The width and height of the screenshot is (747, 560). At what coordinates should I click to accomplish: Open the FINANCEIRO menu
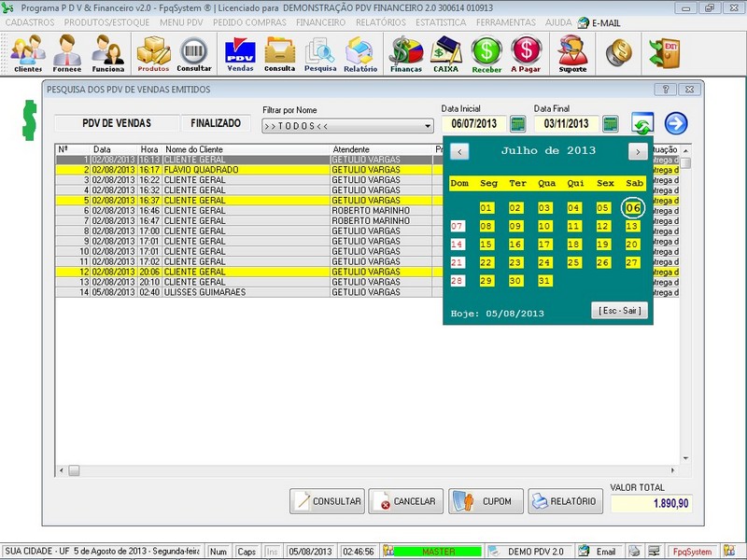click(320, 22)
